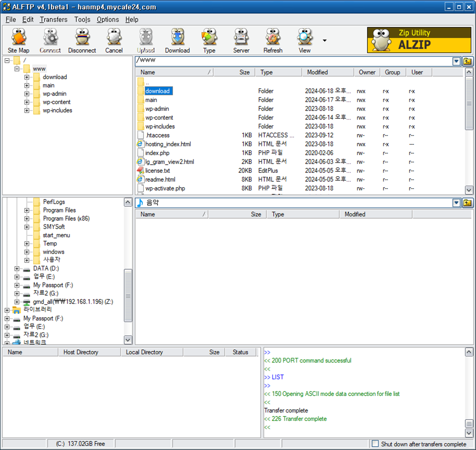Click the Connect toolbar icon

(x=50, y=40)
